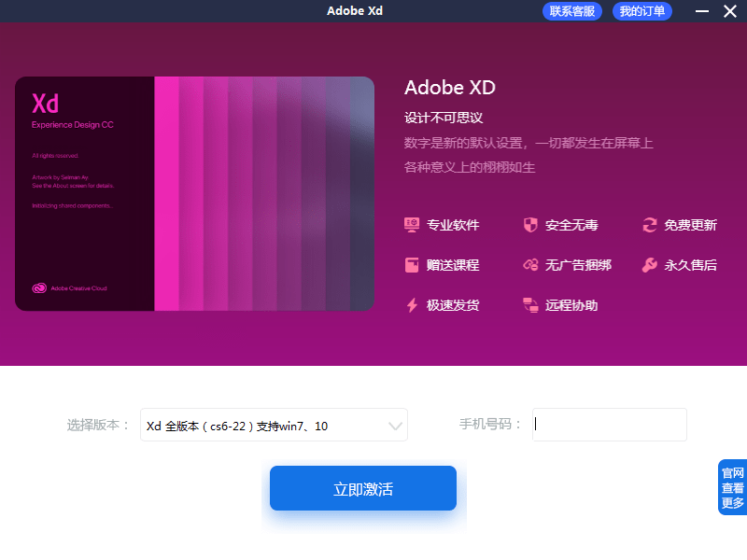
Task: Open the 官网查看更多 side tab
Action: pos(732,487)
